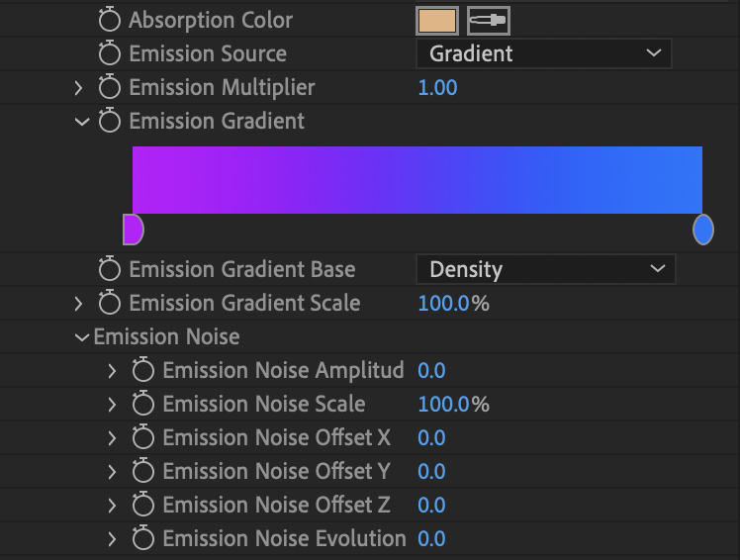
Task: Collapse the Emission Gradient property
Action: click(x=82, y=122)
